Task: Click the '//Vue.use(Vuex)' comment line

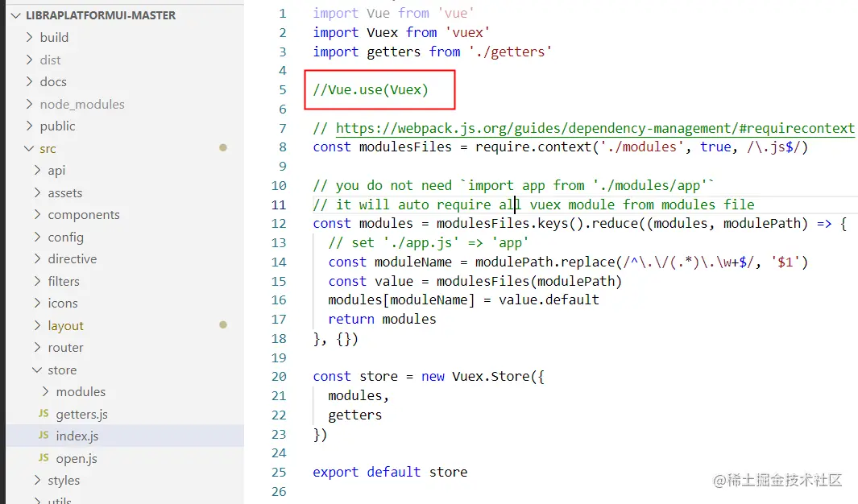Action: coord(371,89)
